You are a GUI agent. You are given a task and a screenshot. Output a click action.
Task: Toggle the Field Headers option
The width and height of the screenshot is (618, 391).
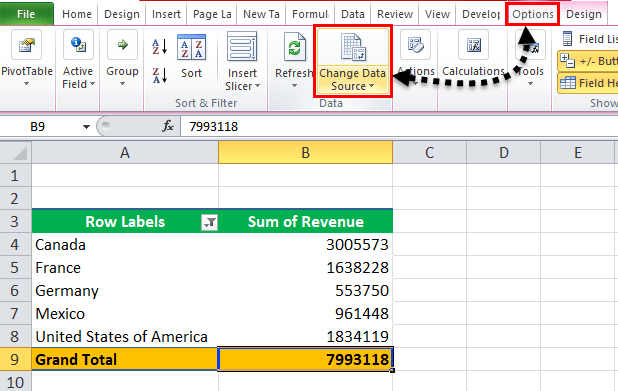587,83
